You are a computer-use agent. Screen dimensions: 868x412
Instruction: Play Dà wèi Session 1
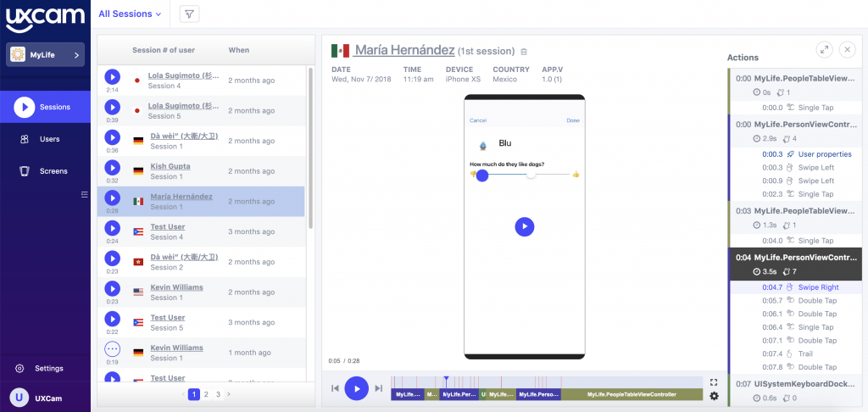[x=113, y=137]
